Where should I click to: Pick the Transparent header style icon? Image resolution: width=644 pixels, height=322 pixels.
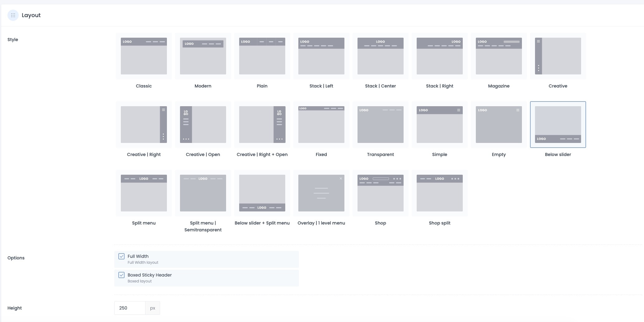point(380,125)
